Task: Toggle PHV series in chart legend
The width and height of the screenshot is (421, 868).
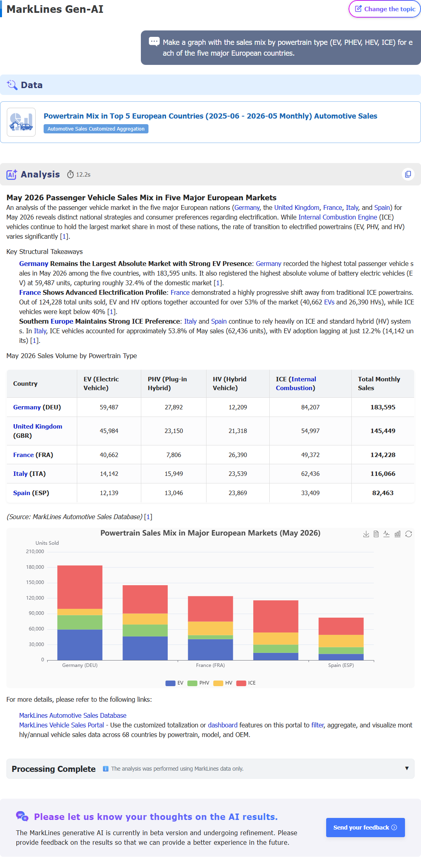Action: 198,683
